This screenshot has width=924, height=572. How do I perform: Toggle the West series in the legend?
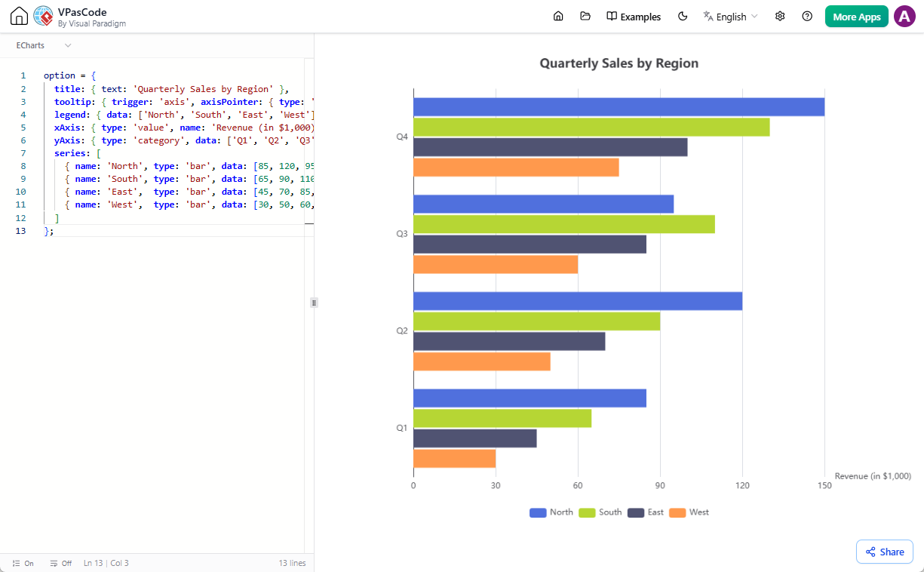click(689, 512)
